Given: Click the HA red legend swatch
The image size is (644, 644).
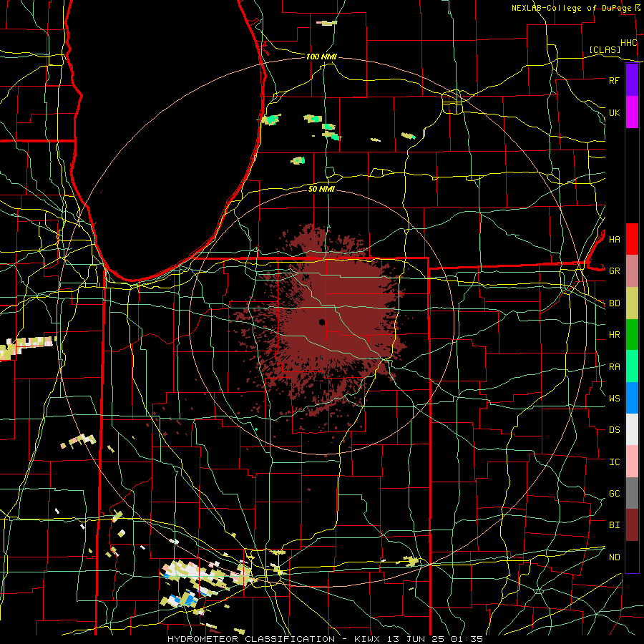Looking at the screenshot, I should pos(632,239).
